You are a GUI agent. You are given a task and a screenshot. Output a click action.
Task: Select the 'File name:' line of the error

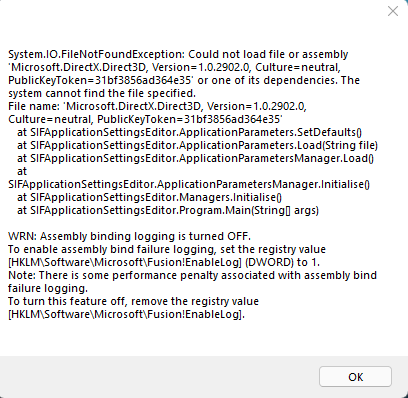(x=157, y=106)
